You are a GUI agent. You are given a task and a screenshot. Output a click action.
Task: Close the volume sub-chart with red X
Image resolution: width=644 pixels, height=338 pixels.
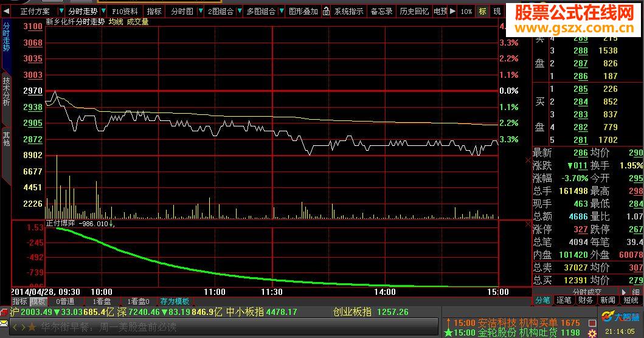(x=528, y=160)
